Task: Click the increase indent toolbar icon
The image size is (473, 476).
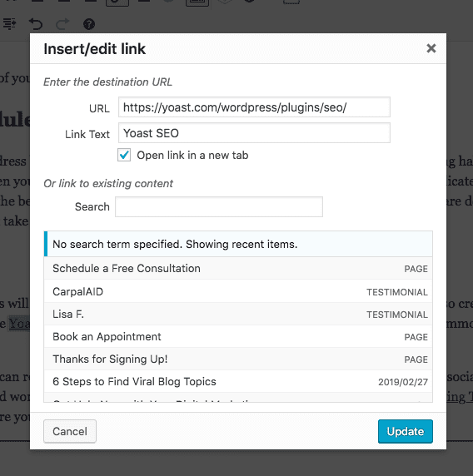Action: [9, 24]
